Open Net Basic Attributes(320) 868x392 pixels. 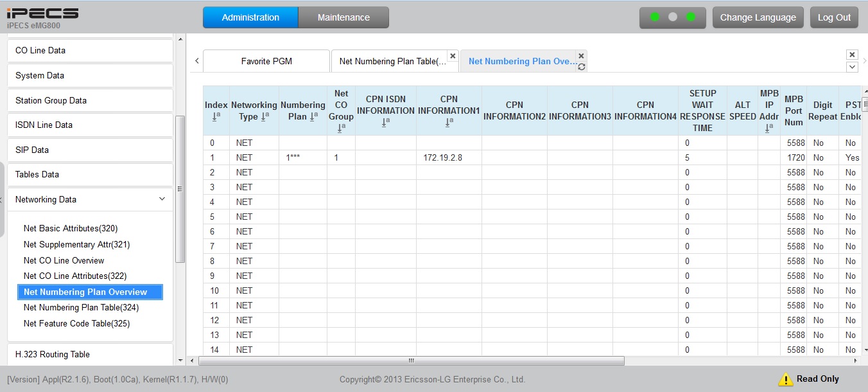[x=71, y=229]
